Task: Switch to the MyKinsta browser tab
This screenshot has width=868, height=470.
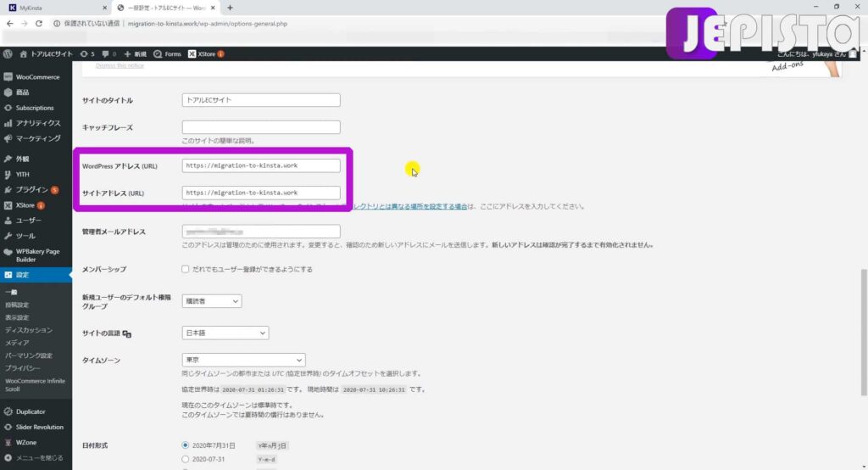Action: tap(57, 8)
